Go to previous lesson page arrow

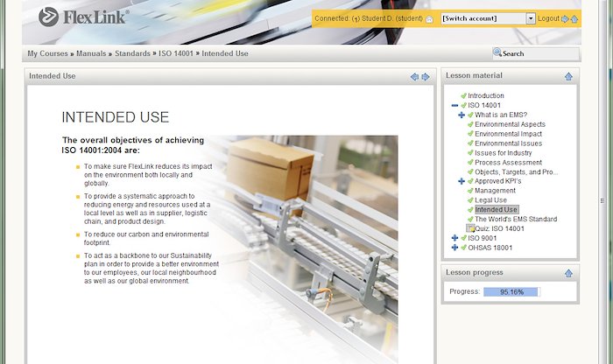coord(414,77)
